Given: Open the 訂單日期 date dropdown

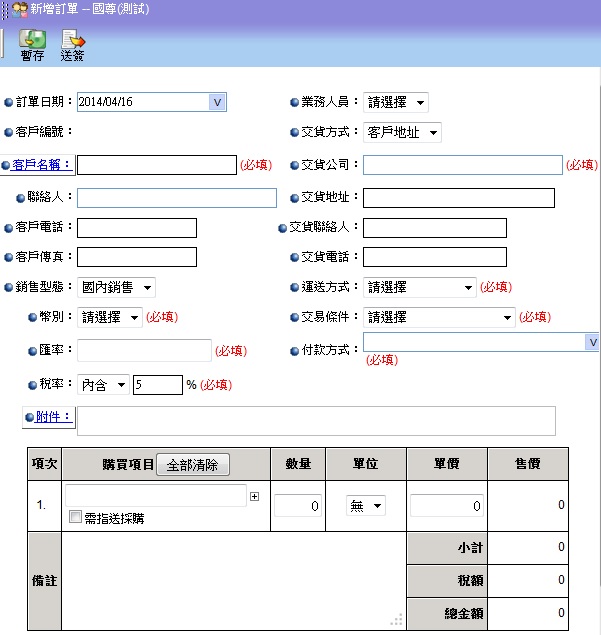Looking at the screenshot, I should 217,102.
